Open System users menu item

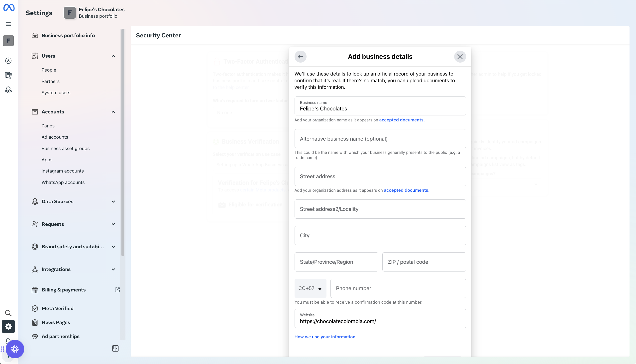click(x=56, y=93)
